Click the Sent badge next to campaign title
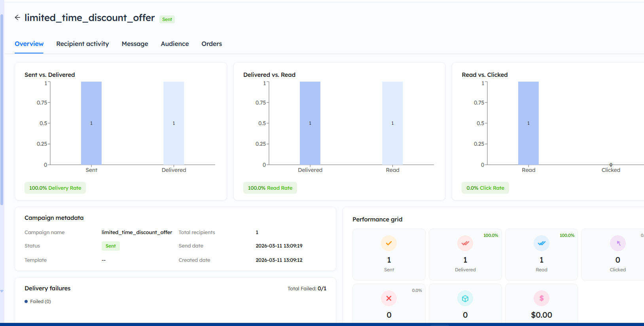This screenshot has width=644, height=326. click(167, 19)
